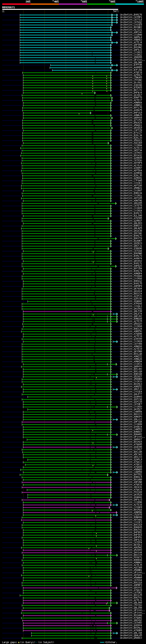Select the query name BB926671
146x644 pixels.
click(8, 7)
